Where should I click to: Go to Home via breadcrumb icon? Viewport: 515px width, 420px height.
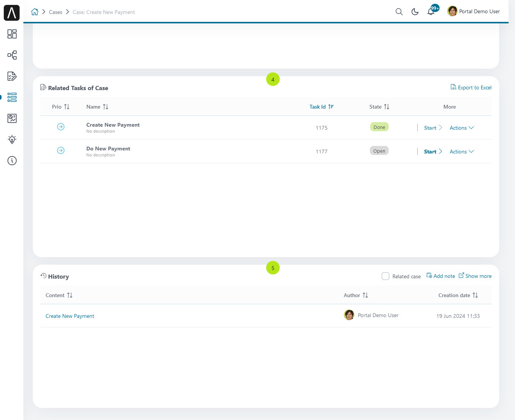point(35,12)
